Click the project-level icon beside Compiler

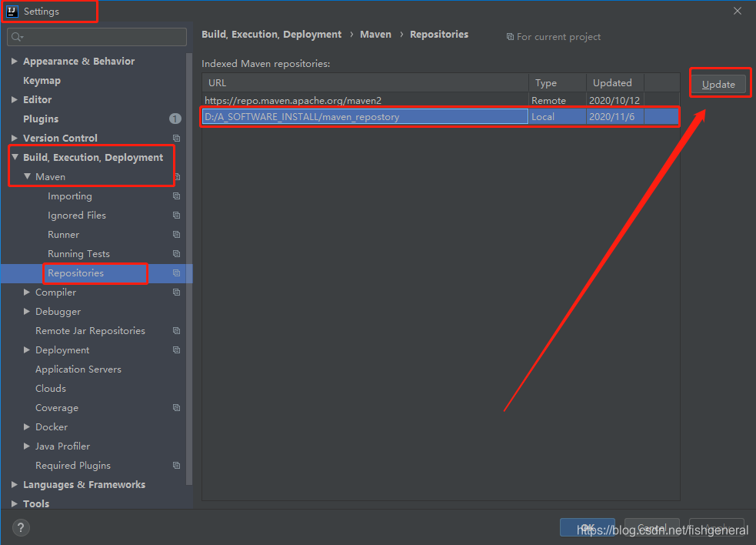coord(176,292)
